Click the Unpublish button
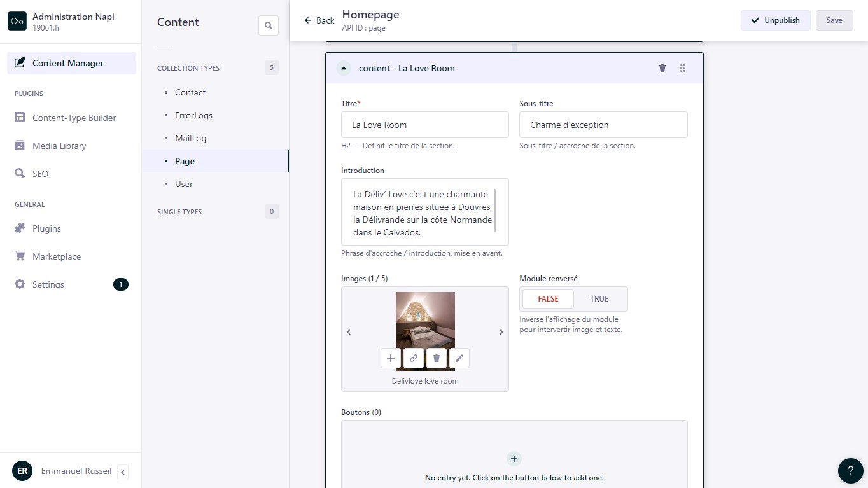 pos(774,20)
